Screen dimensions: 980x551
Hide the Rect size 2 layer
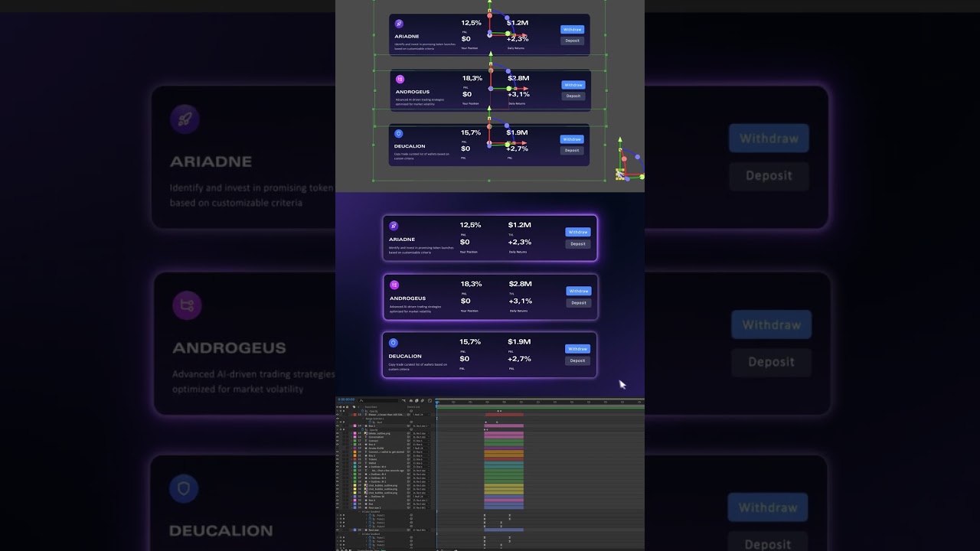338,507
